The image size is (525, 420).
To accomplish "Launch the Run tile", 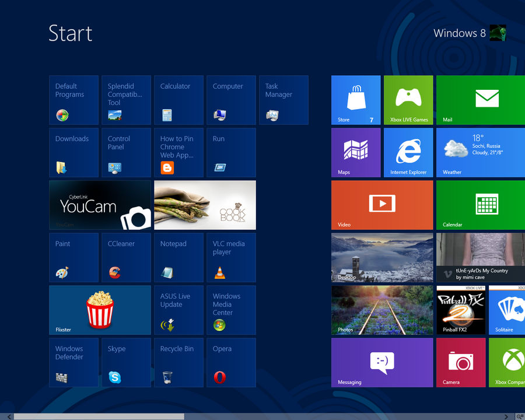I will click(x=232, y=153).
